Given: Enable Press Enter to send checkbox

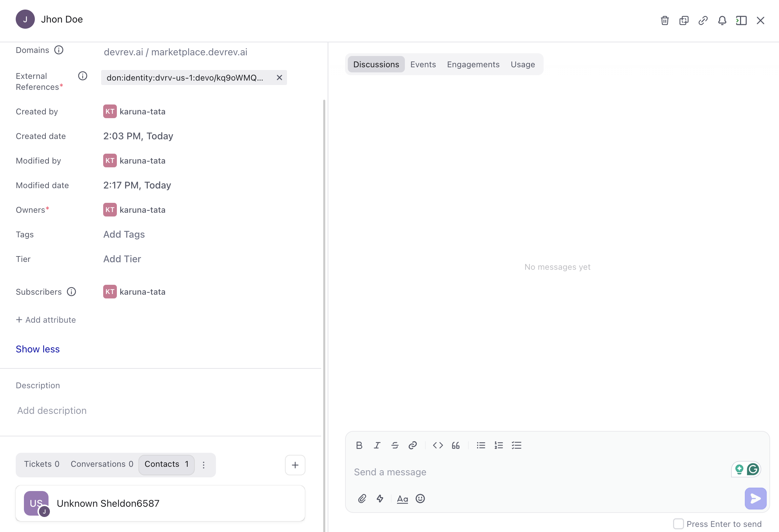Looking at the screenshot, I should tap(678, 523).
